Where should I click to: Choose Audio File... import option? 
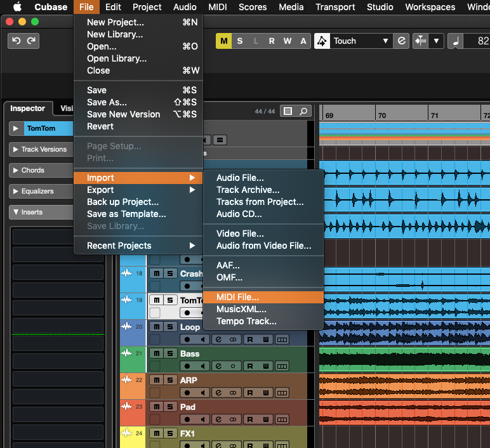click(x=263, y=178)
